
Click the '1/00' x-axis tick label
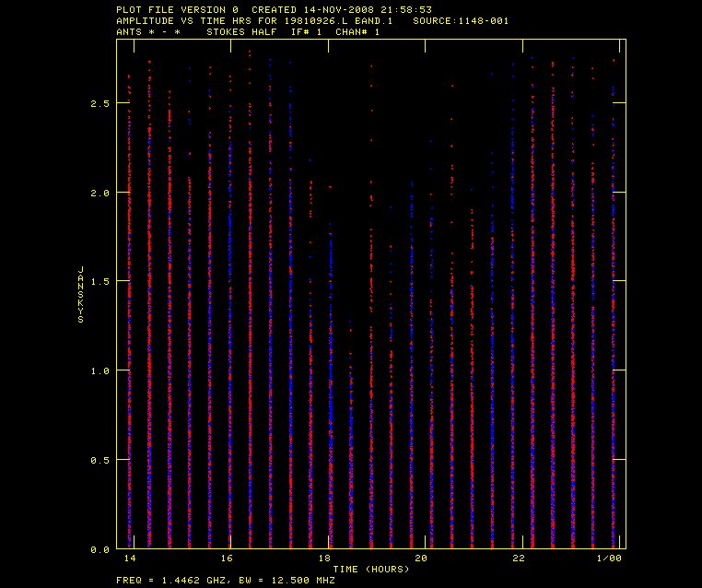point(610,559)
